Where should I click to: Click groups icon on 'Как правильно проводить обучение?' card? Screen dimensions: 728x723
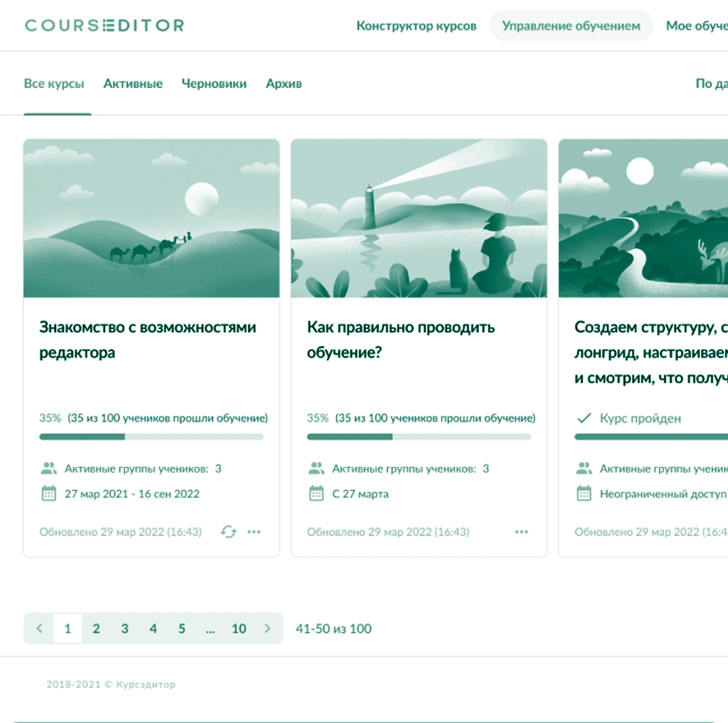click(316, 468)
